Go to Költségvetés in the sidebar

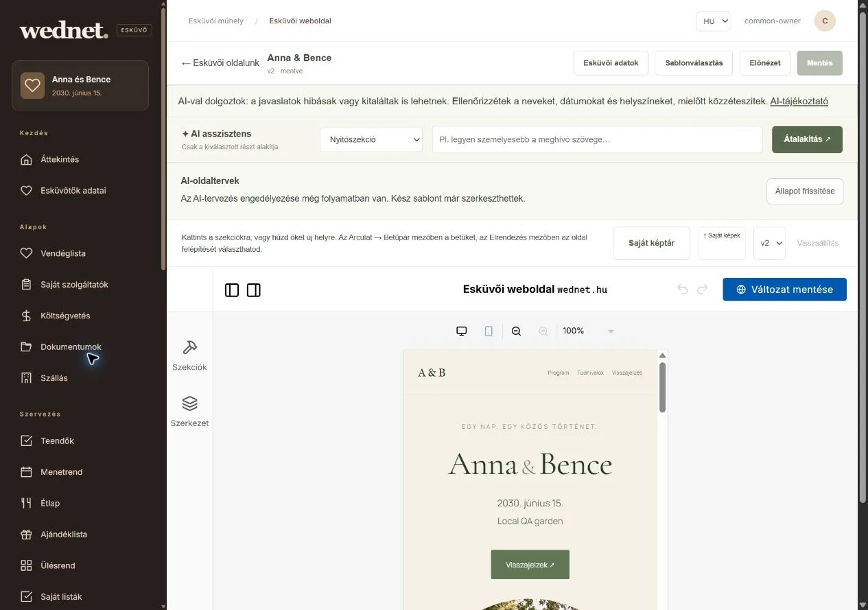65,316
